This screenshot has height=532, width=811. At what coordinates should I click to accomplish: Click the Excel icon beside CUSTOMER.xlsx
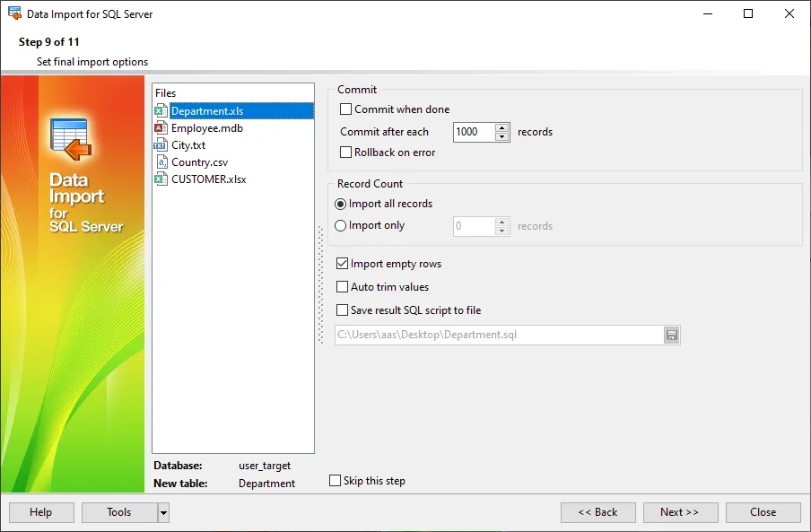point(161,179)
